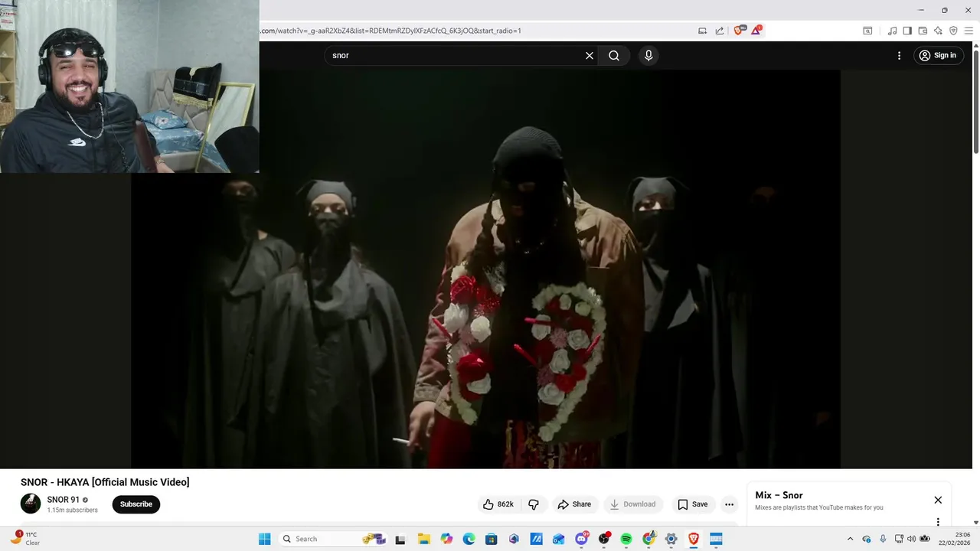Subscribe to SNOR 91 channel
This screenshot has height=551, width=980.
(136, 504)
